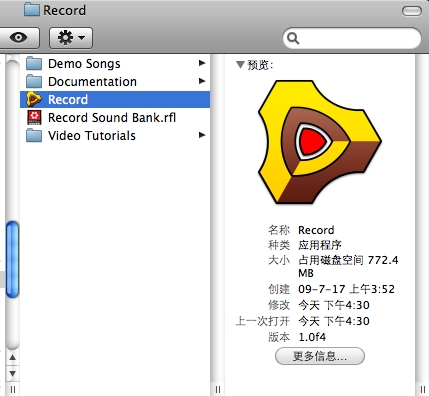Viewport: 429px width, 396px height.
Task: Click the 预览: label
Action: pos(260,65)
